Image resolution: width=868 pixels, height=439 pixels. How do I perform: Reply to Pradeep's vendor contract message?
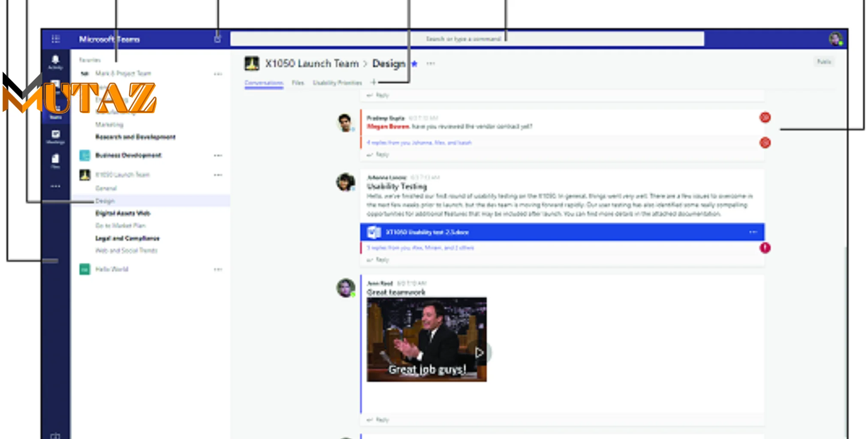tap(378, 154)
